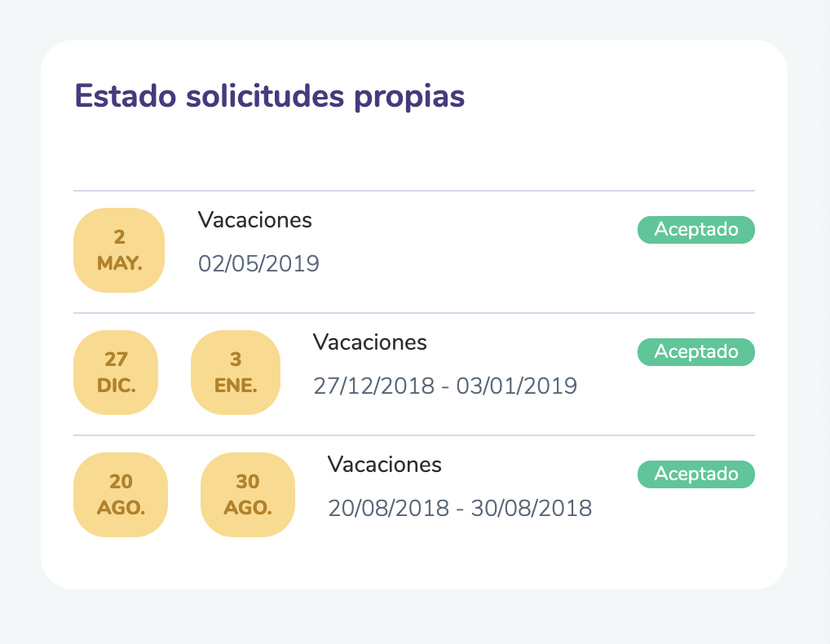Click the Aceptado badge on the December–January request

pyautogui.click(x=696, y=352)
